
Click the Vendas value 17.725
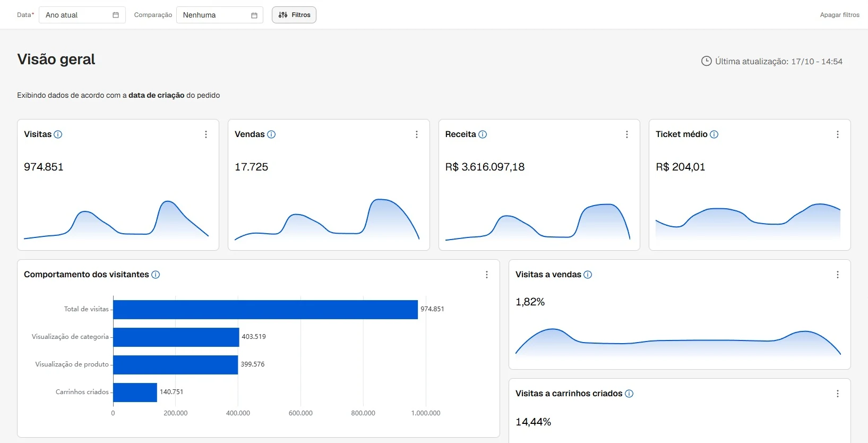point(252,167)
